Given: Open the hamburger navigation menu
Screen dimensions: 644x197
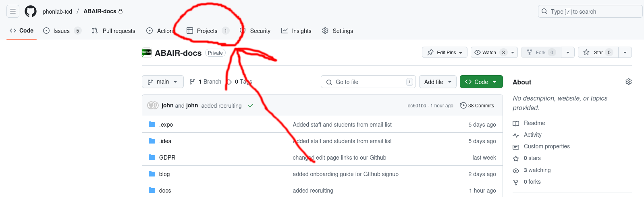Looking at the screenshot, I should click(13, 11).
